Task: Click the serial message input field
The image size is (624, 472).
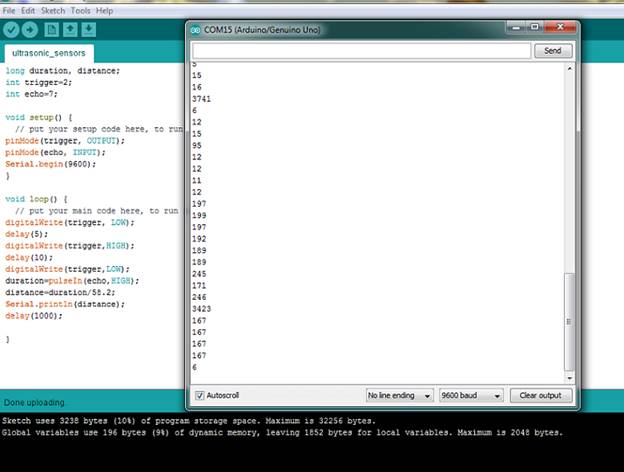Action: [x=360, y=51]
